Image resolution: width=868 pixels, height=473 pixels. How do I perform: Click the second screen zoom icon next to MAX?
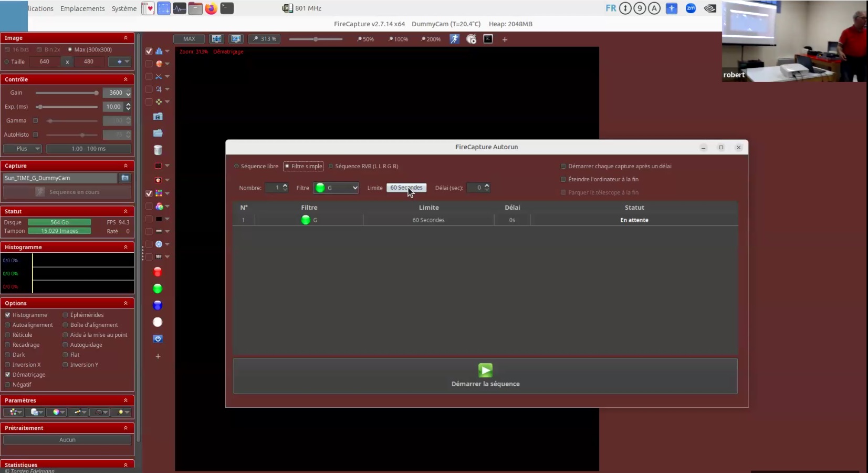pyautogui.click(x=236, y=39)
